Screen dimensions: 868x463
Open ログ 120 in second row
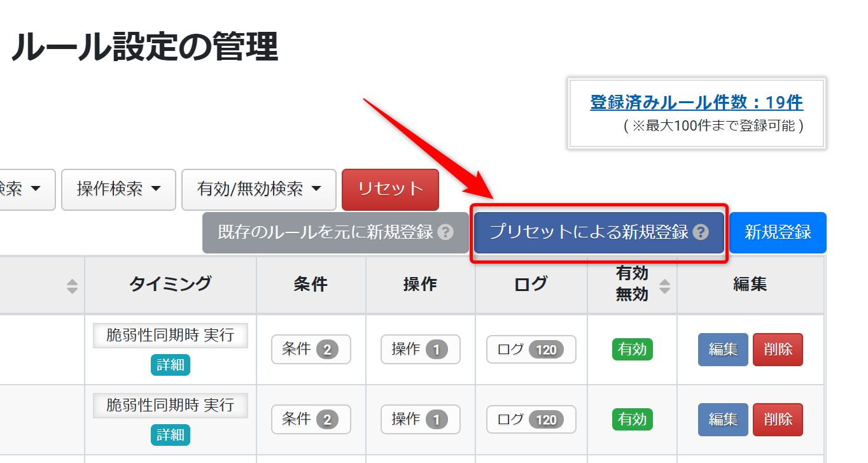[531, 419]
